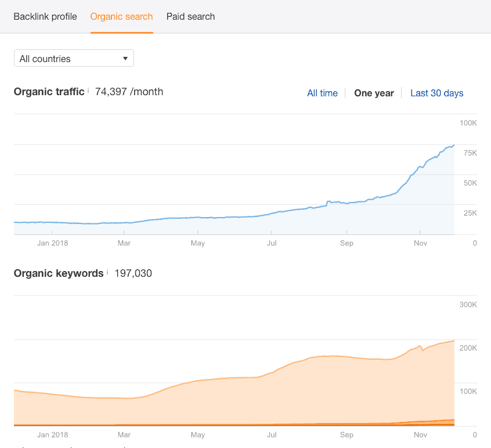491x448 pixels.
Task: Click the Jan 2018 label on traffic chart
Action: pyautogui.click(x=52, y=243)
